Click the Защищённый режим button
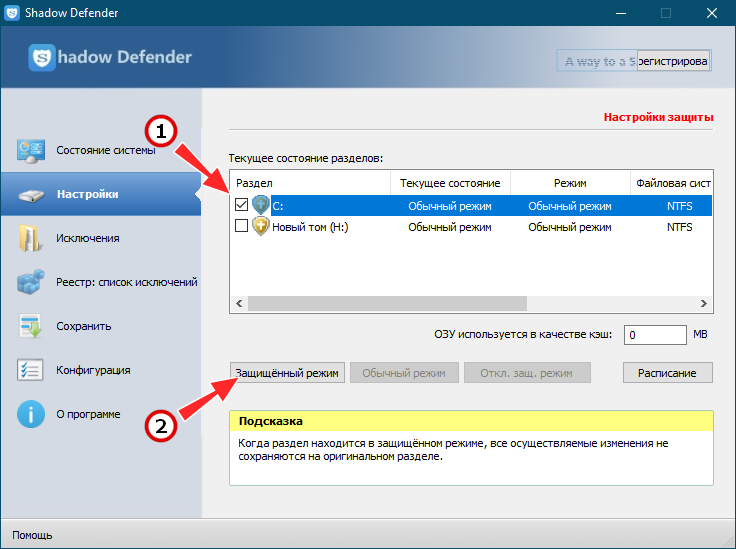This screenshot has height=549, width=736. pyautogui.click(x=287, y=373)
